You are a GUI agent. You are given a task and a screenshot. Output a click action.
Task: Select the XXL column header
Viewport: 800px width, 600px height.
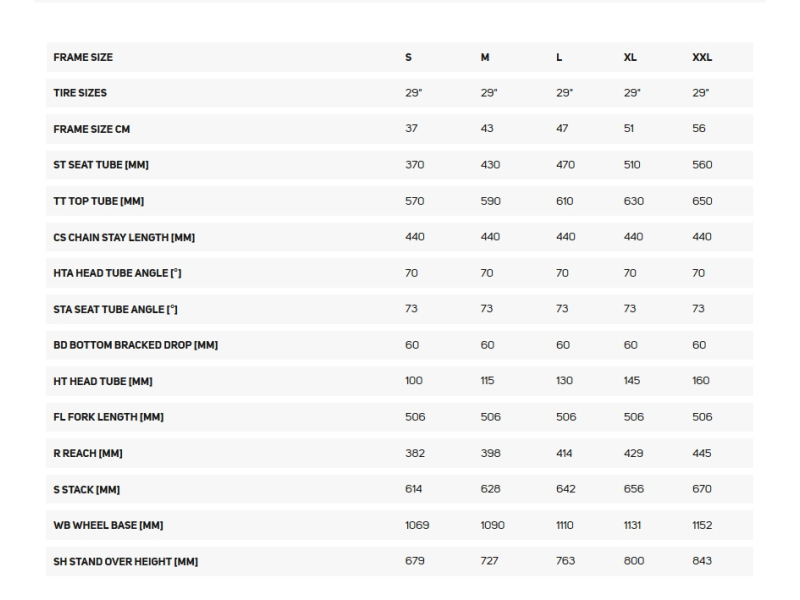[x=702, y=57]
